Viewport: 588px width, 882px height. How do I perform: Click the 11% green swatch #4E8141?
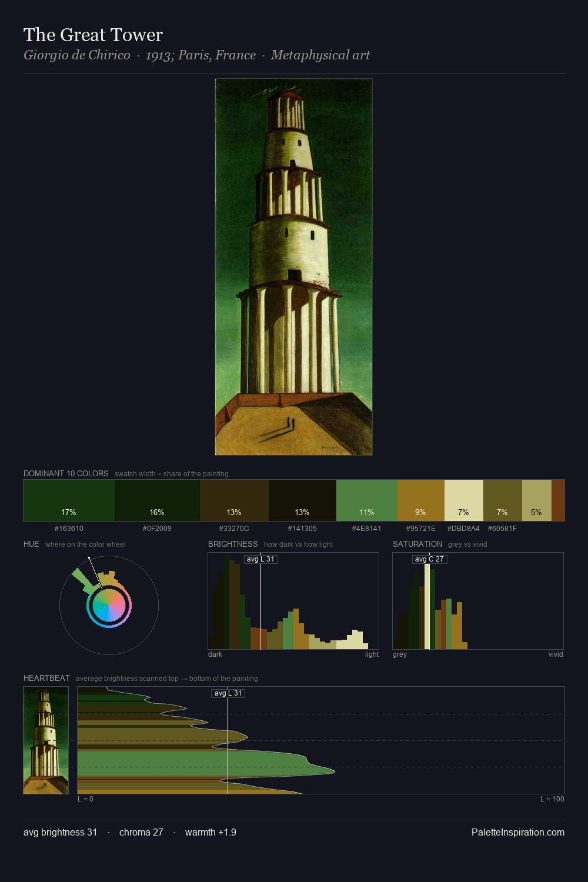pos(367,500)
